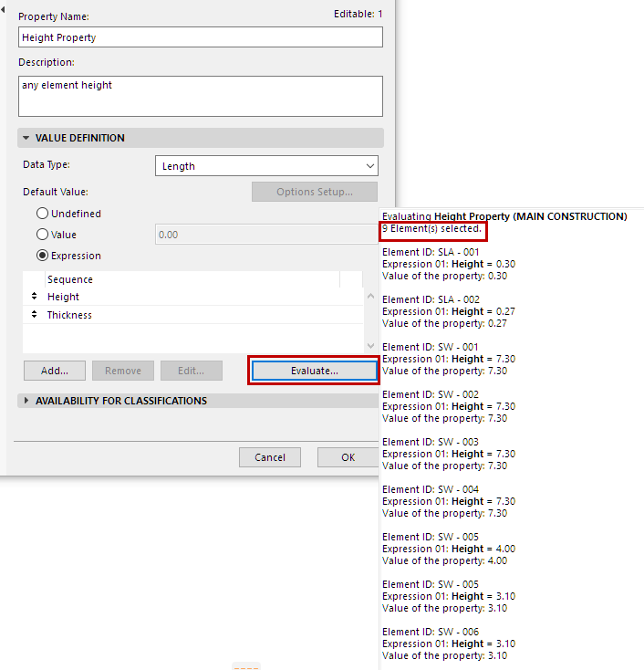
Task: Click the Add... button
Action: tap(55, 371)
